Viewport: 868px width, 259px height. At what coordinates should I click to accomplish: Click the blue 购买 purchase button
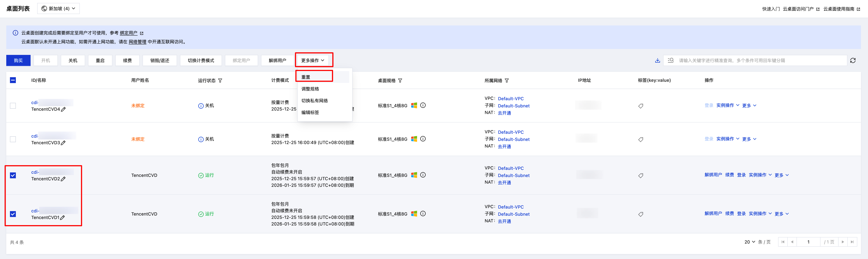tap(18, 61)
